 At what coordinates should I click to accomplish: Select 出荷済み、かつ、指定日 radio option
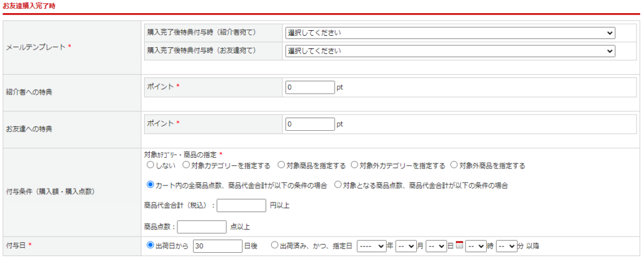[x=275, y=246]
